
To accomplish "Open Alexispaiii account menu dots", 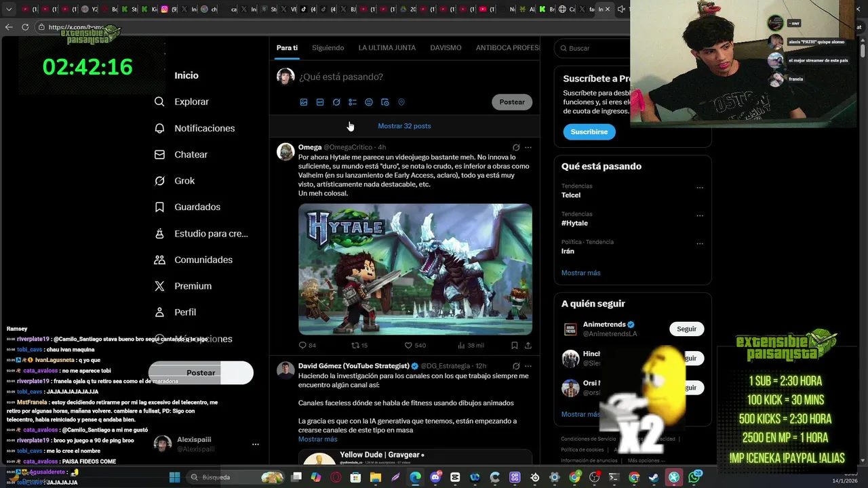I will click(x=256, y=445).
